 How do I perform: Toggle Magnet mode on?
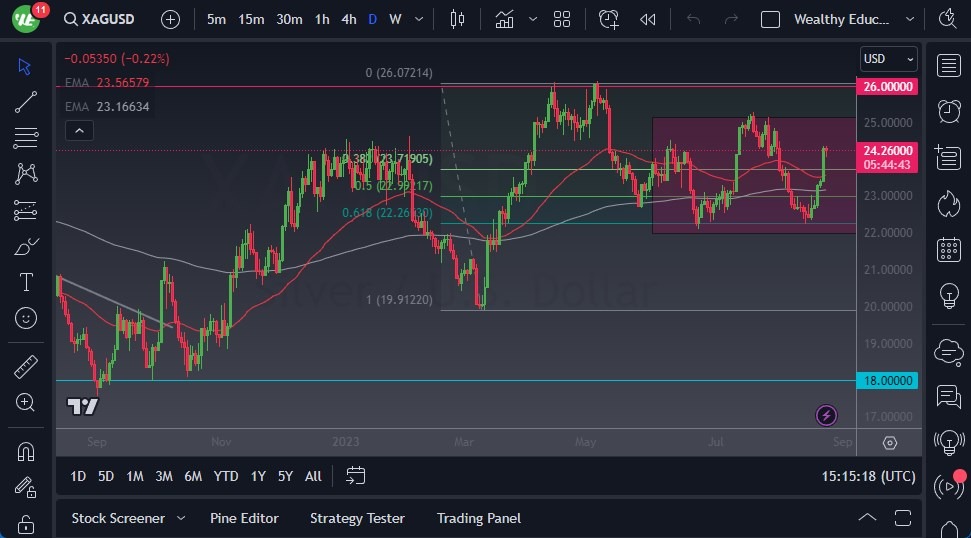pos(26,452)
